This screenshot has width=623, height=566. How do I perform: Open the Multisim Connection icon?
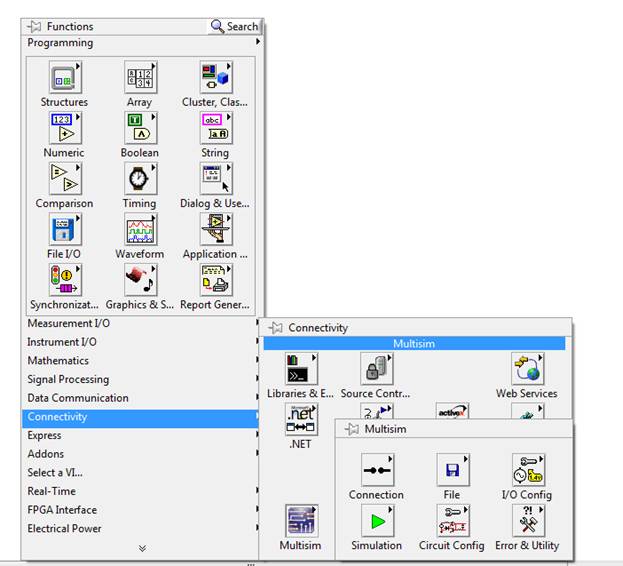click(x=376, y=471)
